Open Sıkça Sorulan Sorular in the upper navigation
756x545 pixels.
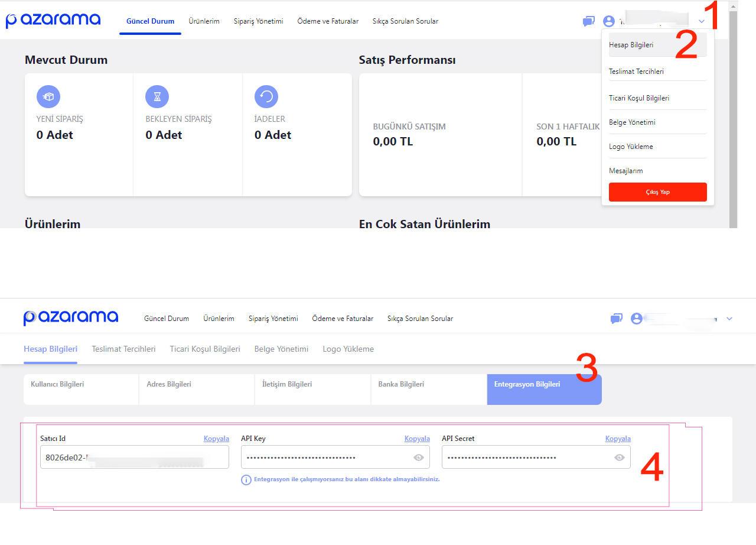pos(406,21)
